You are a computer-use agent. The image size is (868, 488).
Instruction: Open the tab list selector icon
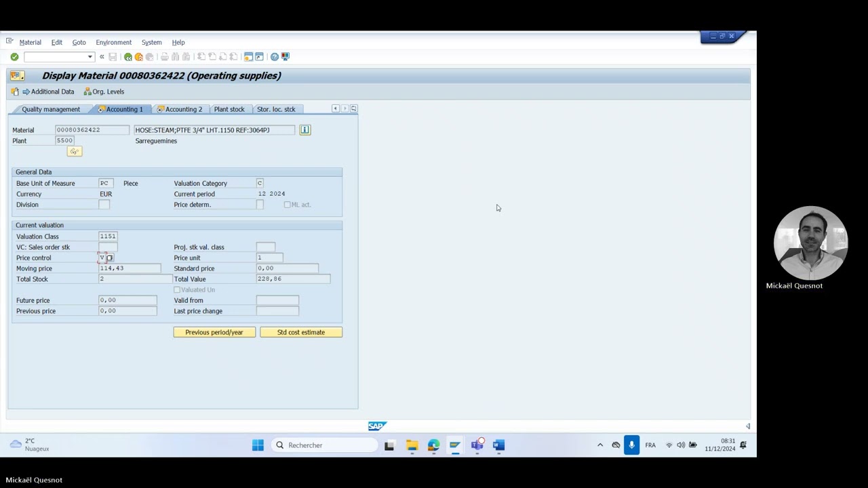353,108
